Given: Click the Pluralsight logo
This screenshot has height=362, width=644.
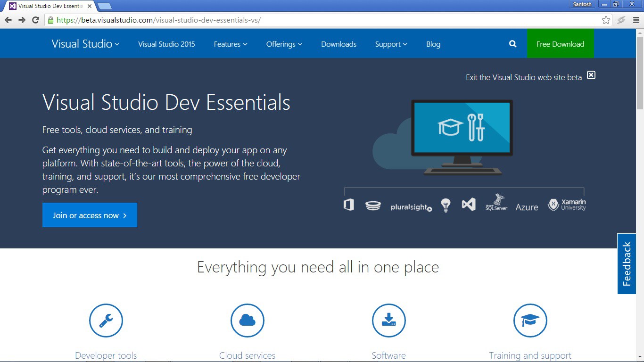Looking at the screenshot, I should 411,207.
